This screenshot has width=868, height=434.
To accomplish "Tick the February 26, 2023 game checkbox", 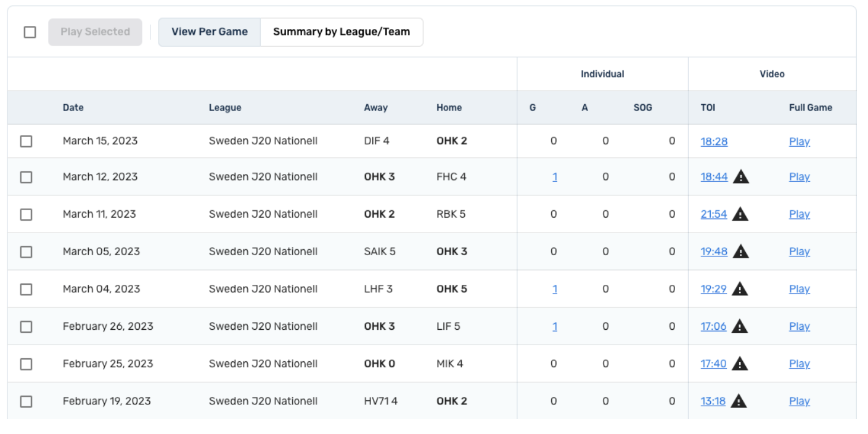I will point(26,327).
